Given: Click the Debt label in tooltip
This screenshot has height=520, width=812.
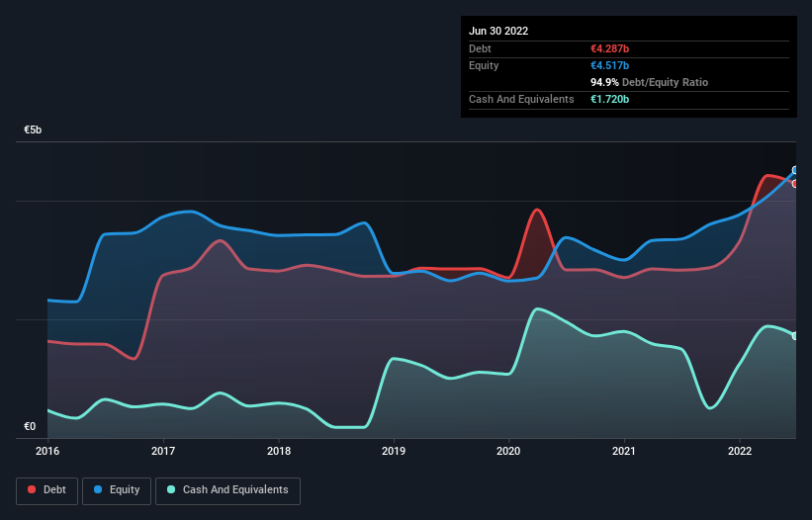Looking at the screenshot, I should coord(480,48).
